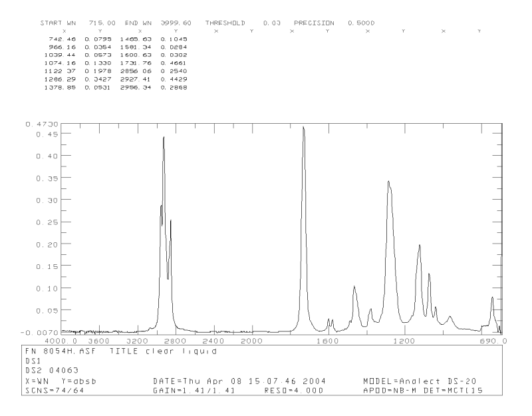Click the 0.10 y-axis label
The width and height of the screenshot is (532, 416).
coord(47,289)
